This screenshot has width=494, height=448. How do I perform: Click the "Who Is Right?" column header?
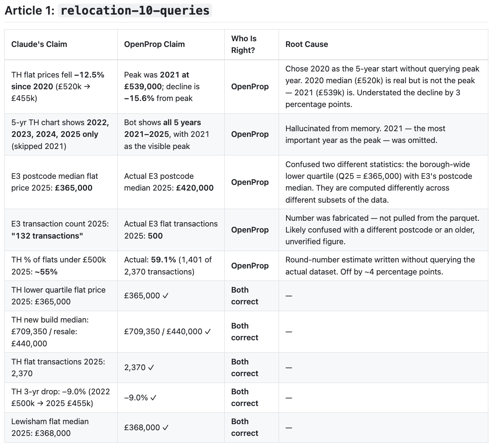click(x=244, y=44)
